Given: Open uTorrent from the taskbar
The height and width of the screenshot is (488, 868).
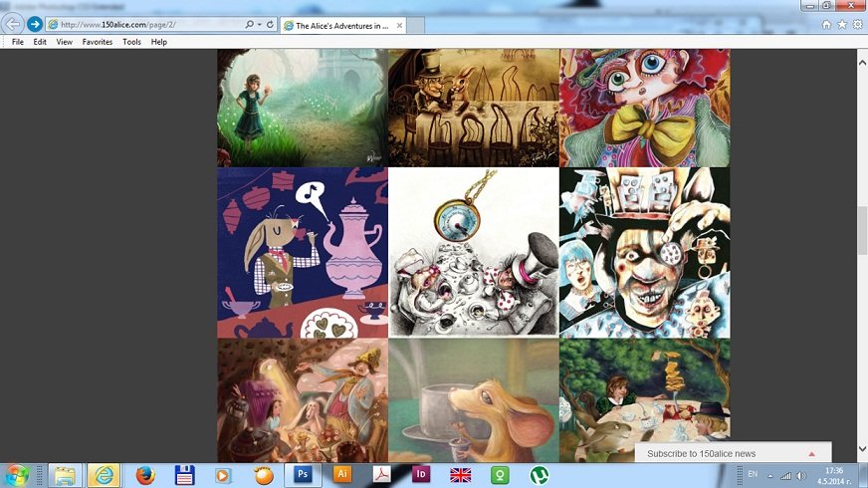Looking at the screenshot, I should point(540,475).
